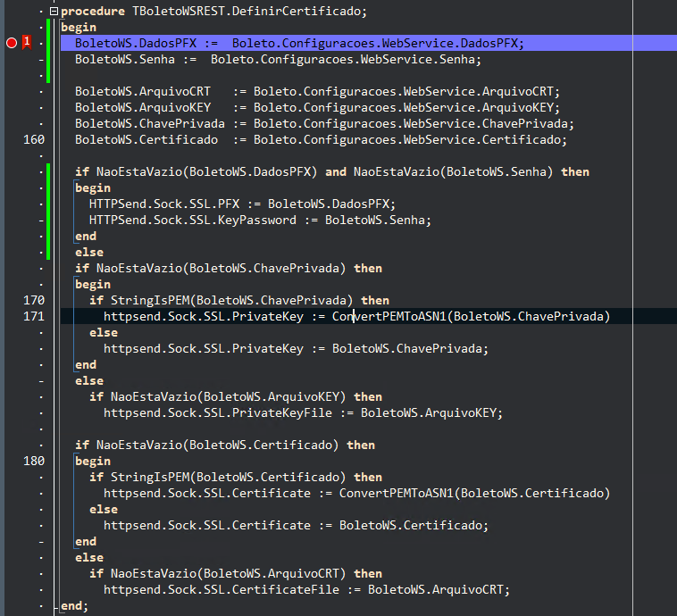The width and height of the screenshot is (677, 616).
Task: Click NaoEstaVazio(BoletoWS.Certificado) condition
Action: click(x=218, y=445)
